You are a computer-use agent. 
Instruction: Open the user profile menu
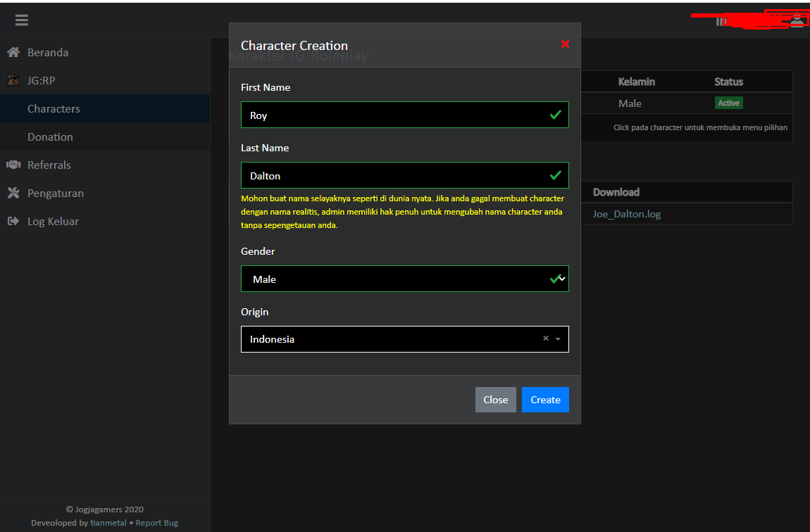(797, 20)
